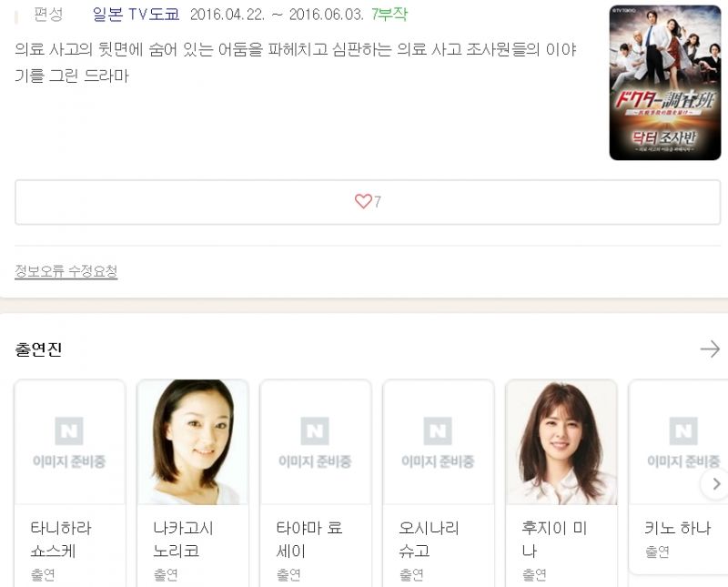The width and height of the screenshot is (728, 587).
Task: Click the like button box with count 7
Action: [x=368, y=202]
